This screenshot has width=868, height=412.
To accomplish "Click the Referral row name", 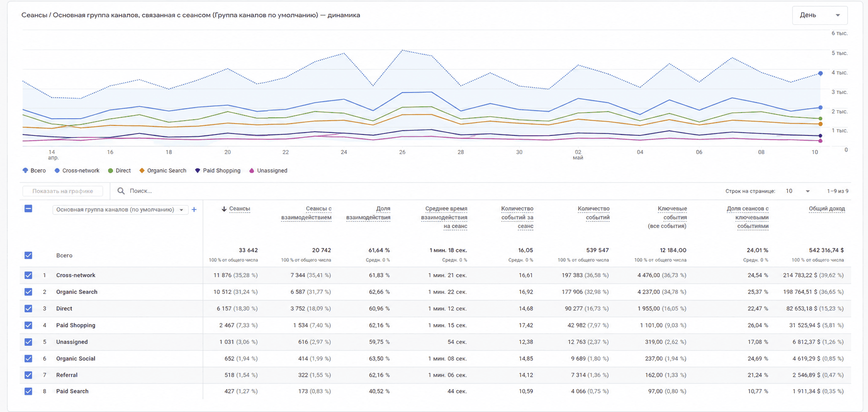I will [x=67, y=375].
